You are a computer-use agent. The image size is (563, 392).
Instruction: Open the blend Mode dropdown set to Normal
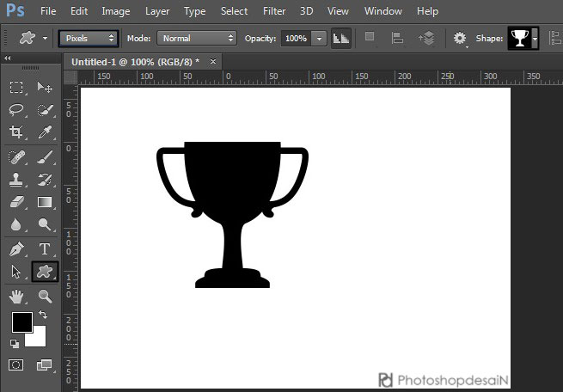pyautogui.click(x=197, y=39)
